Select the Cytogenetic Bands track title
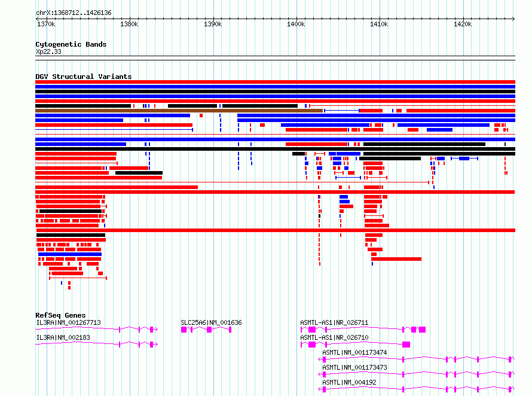The width and height of the screenshot is (532, 396). pyautogui.click(x=71, y=44)
